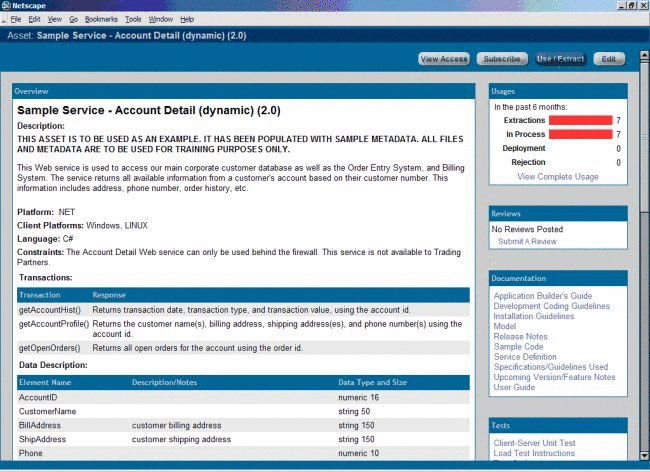The image size is (650, 472).
Task: Click the Documentation panel header
Action: [x=558, y=278]
